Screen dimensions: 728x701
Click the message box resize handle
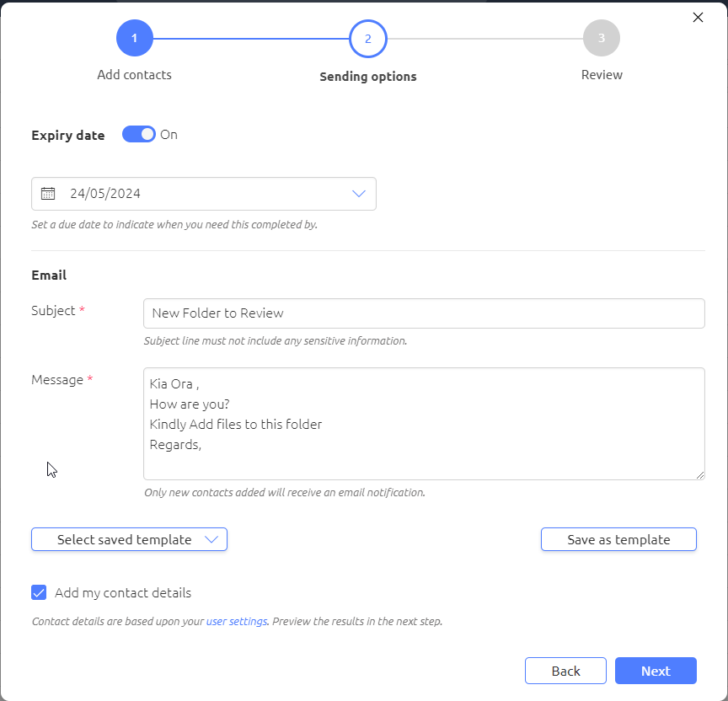click(x=700, y=475)
